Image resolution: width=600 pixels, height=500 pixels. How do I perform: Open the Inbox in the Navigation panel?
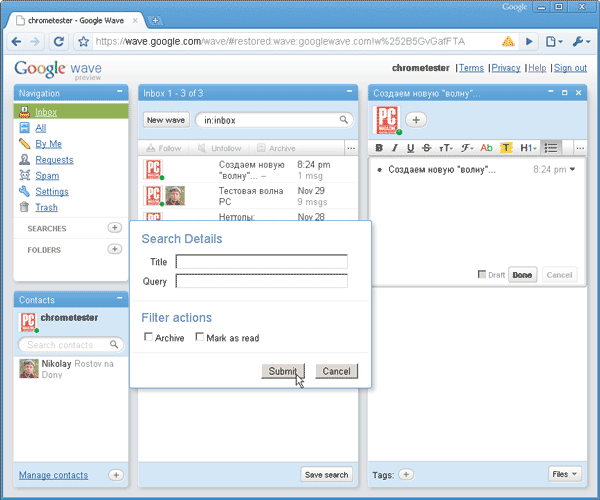(x=46, y=112)
